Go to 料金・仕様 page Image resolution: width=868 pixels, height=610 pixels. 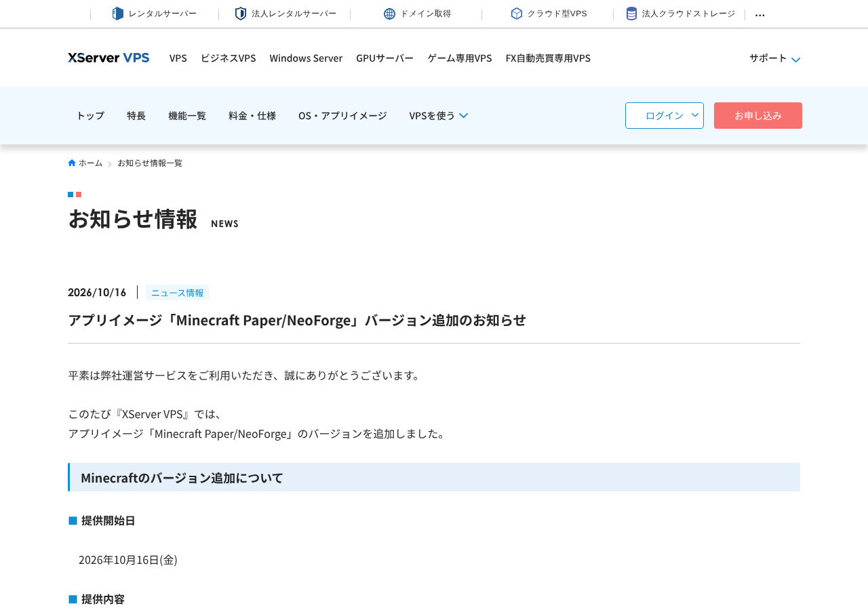coord(252,115)
